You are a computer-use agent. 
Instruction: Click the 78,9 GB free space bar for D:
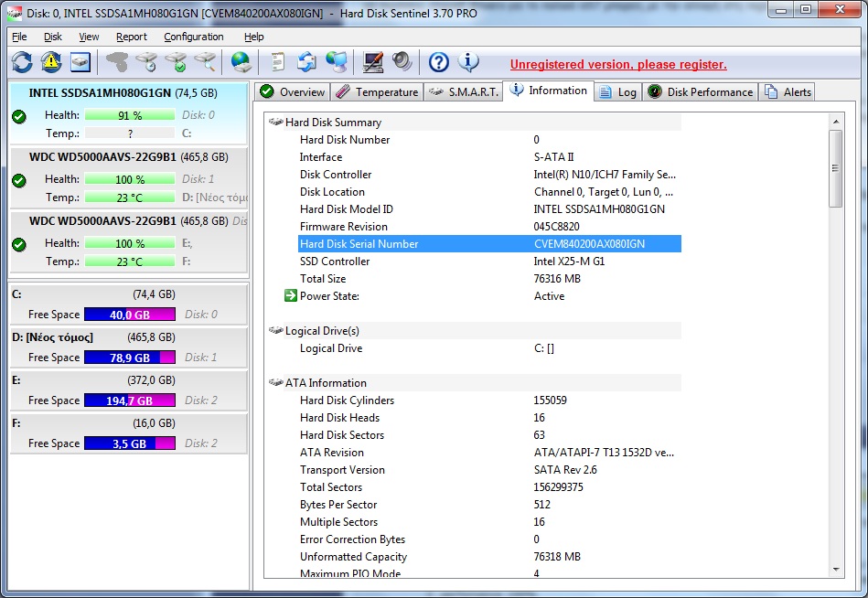130,358
